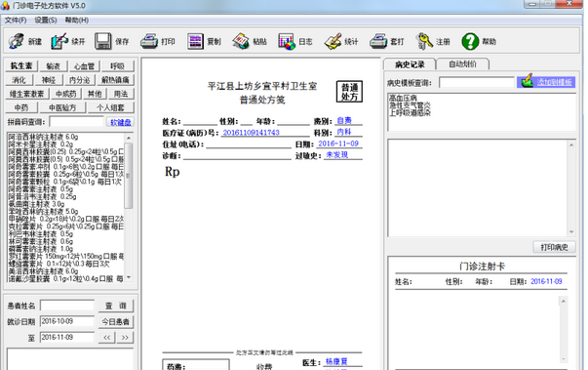588x370 pixels.
Task: Select the 神经 drug category
Action: 49,80
